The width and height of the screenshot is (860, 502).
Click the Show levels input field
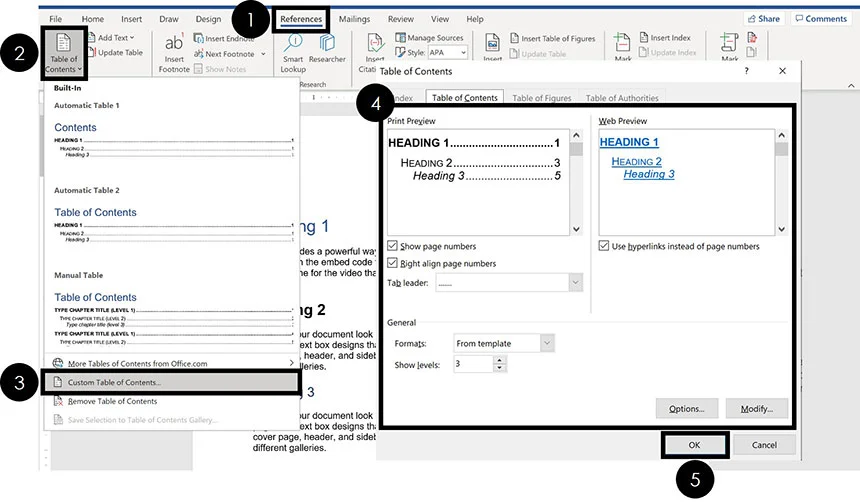click(x=473, y=364)
